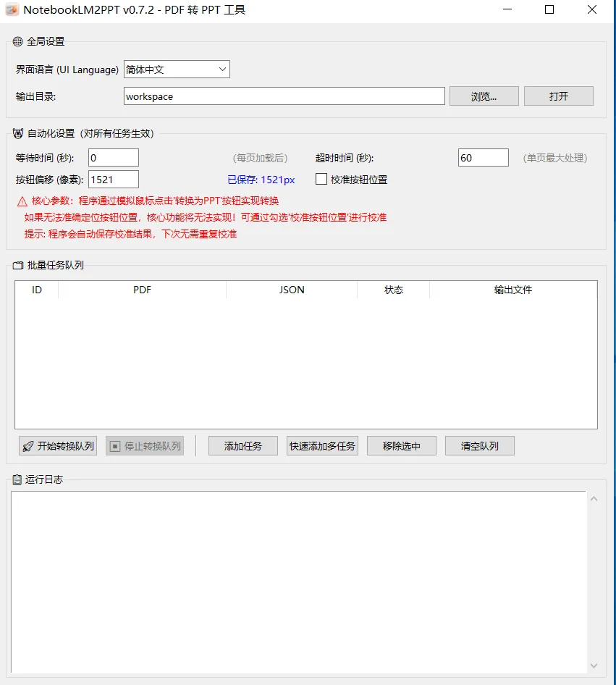The height and width of the screenshot is (685, 616).
Task: Click the (每页加载后) hint text
Action: tap(260, 158)
